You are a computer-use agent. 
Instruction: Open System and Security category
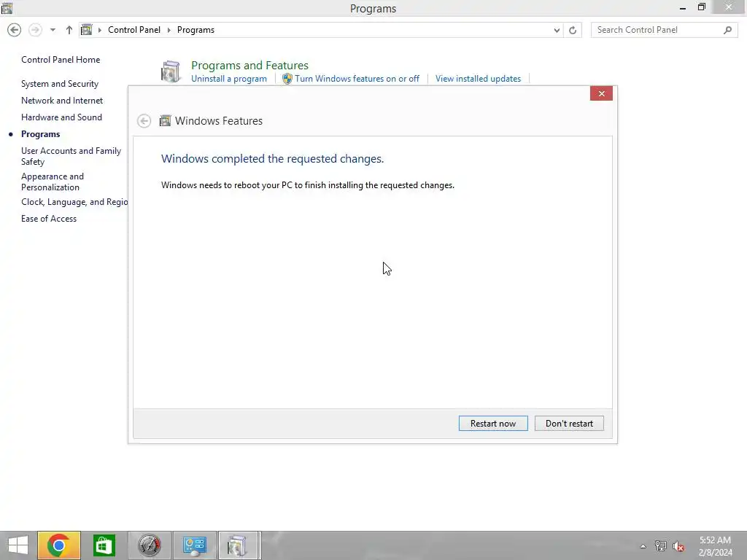click(x=60, y=84)
